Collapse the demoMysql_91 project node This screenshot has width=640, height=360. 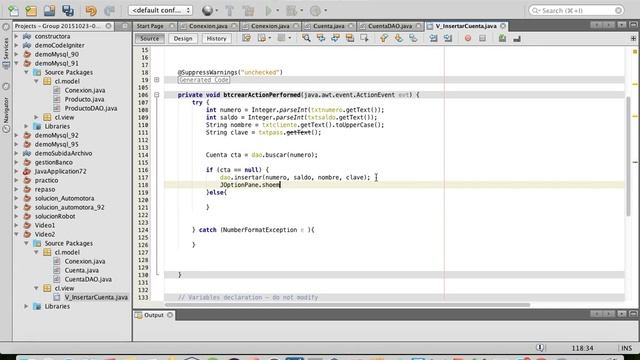click(16, 63)
